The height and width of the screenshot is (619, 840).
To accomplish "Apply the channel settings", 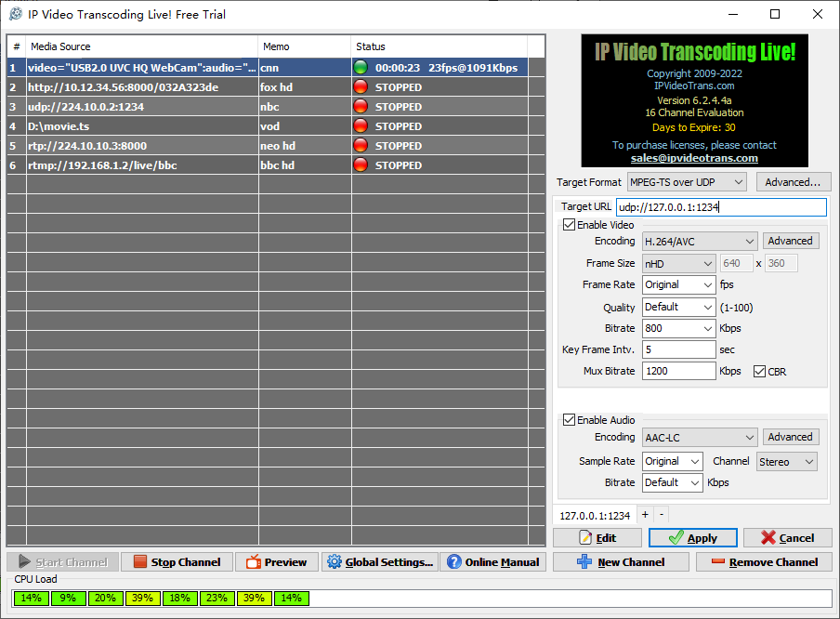I will click(x=692, y=537).
